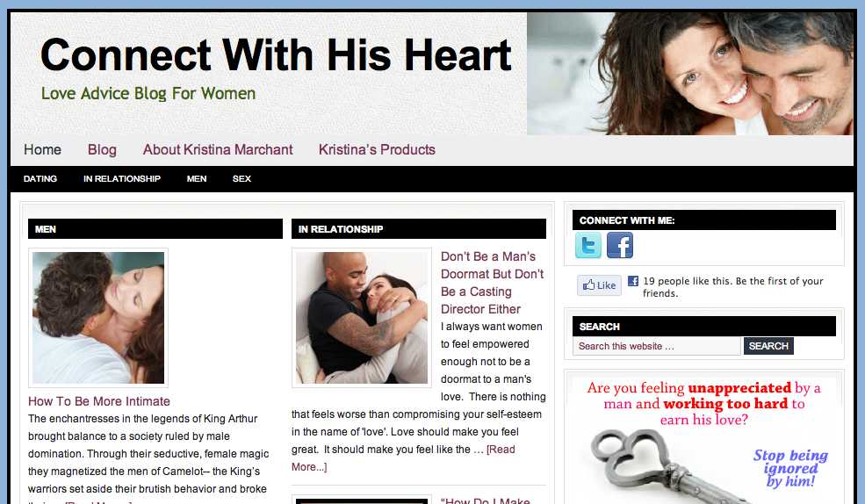
Task: Open the Blog menu item
Action: point(102,149)
